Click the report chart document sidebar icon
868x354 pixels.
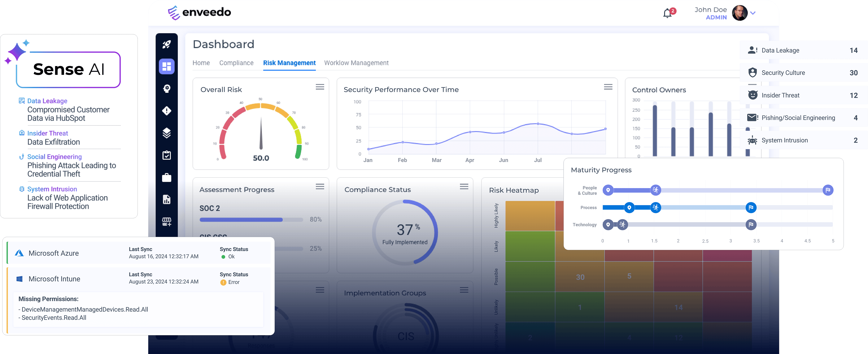(166, 199)
